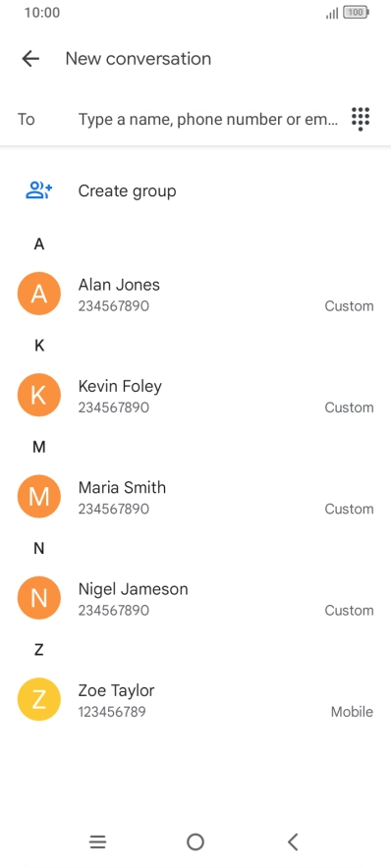Start conversation with Zoe Taylor
Viewport: 391px width, 868px height.
tap(195, 699)
